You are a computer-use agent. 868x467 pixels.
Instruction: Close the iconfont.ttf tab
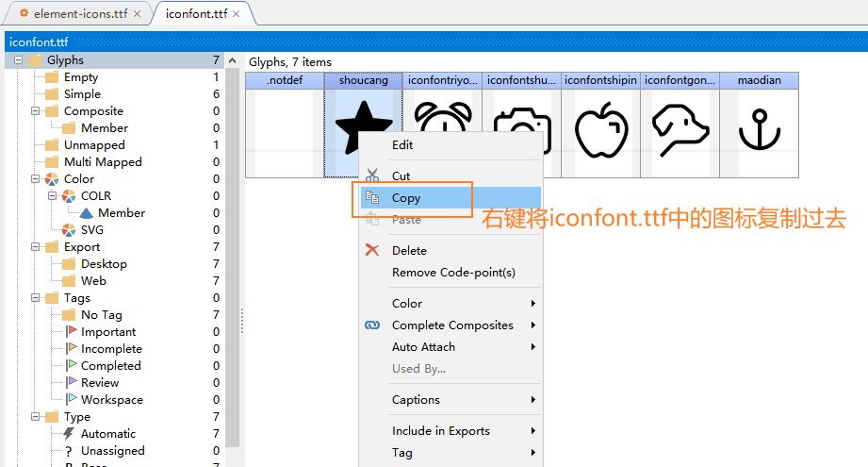(x=236, y=14)
